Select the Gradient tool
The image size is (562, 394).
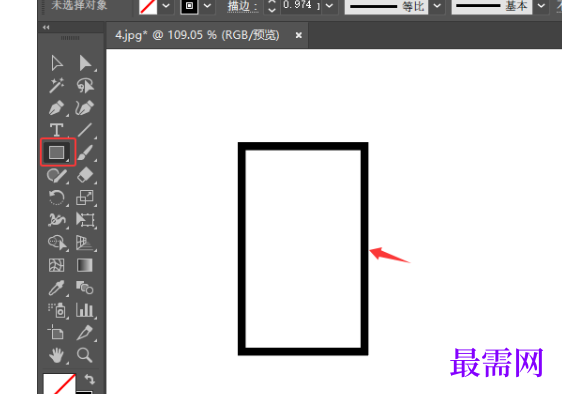coord(85,265)
